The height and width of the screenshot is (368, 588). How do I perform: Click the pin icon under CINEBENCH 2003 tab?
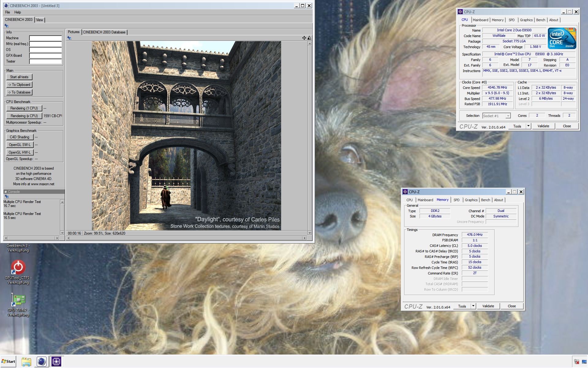[x=6, y=26]
